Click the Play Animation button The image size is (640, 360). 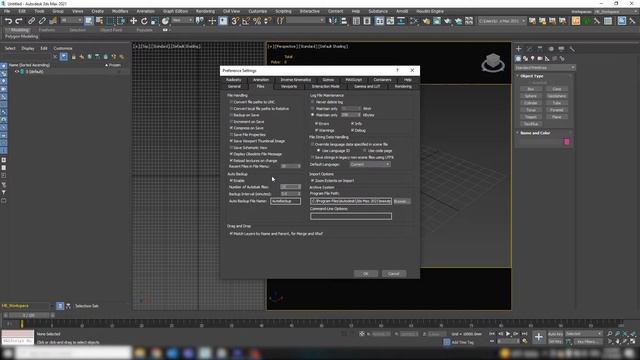508,334
